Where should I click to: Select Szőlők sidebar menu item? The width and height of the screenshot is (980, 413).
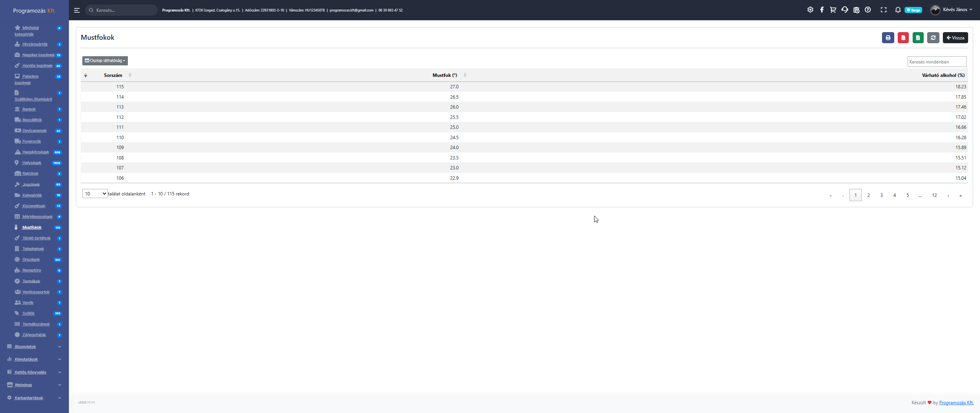coord(28,314)
